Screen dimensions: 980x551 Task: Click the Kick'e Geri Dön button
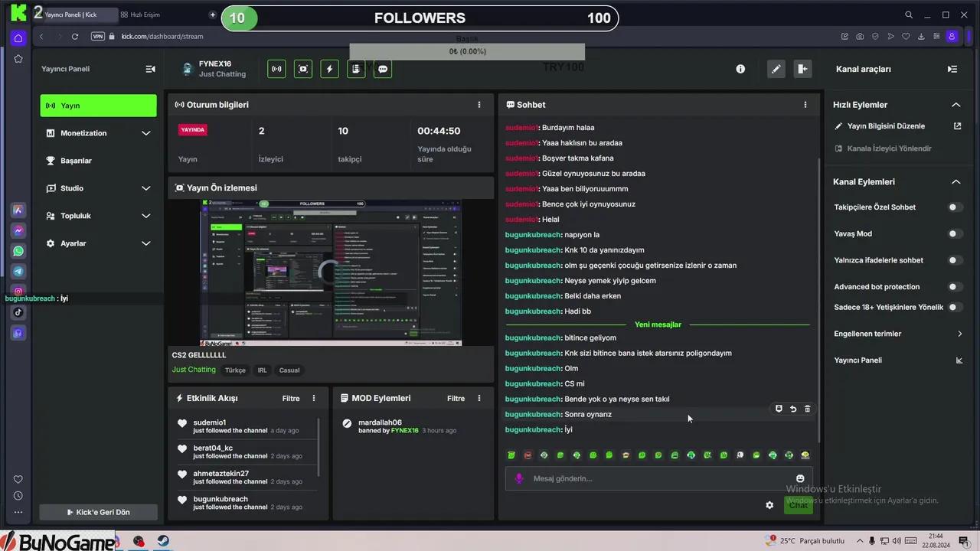tap(98, 512)
